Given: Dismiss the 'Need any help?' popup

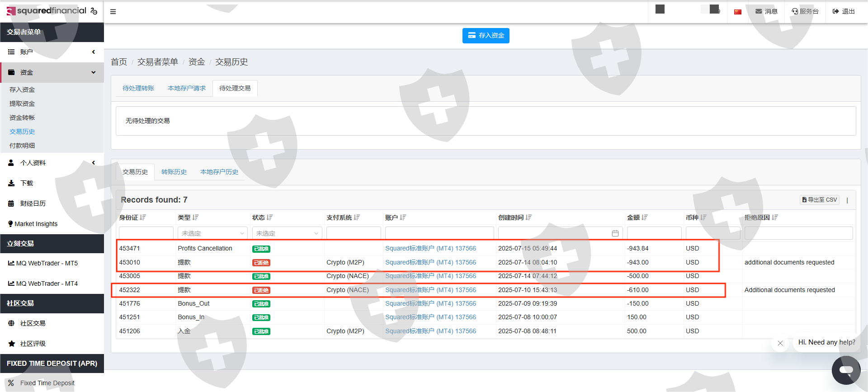Looking at the screenshot, I should pyautogui.click(x=780, y=343).
